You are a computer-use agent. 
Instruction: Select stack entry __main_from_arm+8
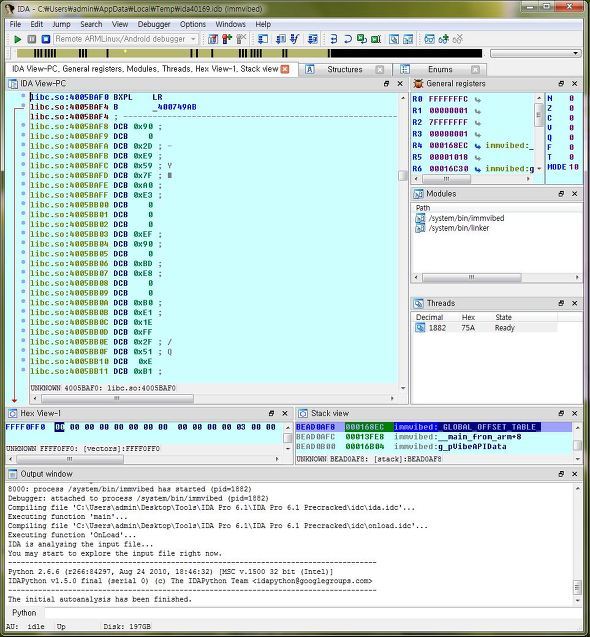(434, 437)
